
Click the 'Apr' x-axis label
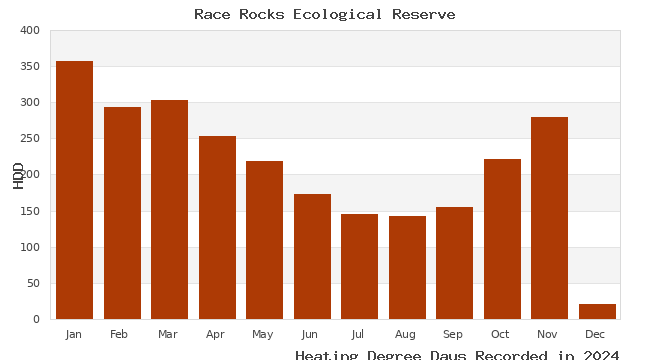(215, 334)
